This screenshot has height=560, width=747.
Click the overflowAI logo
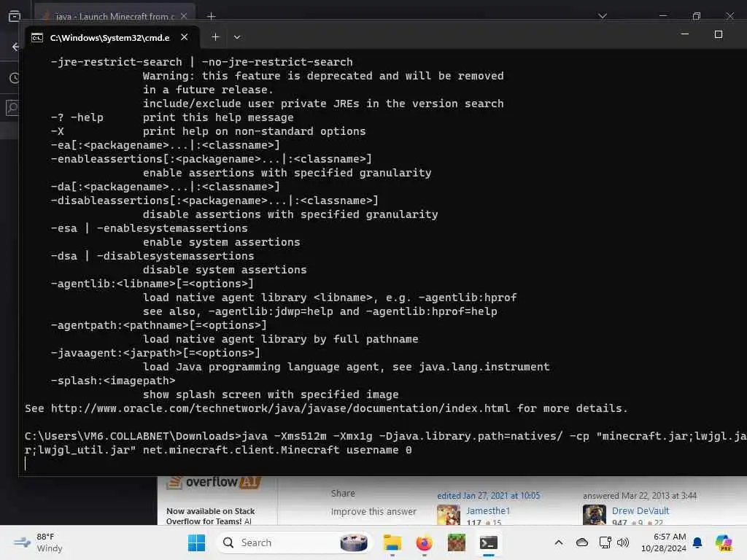pos(214,483)
